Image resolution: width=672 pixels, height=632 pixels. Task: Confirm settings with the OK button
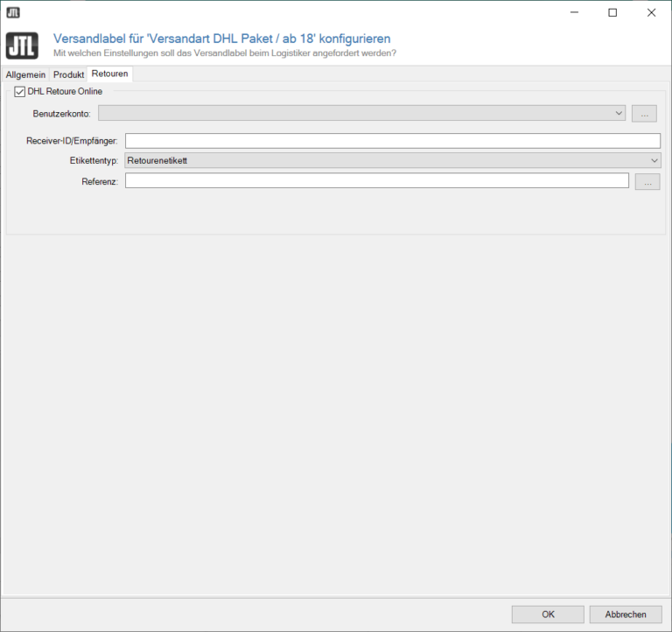click(x=548, y=614)
